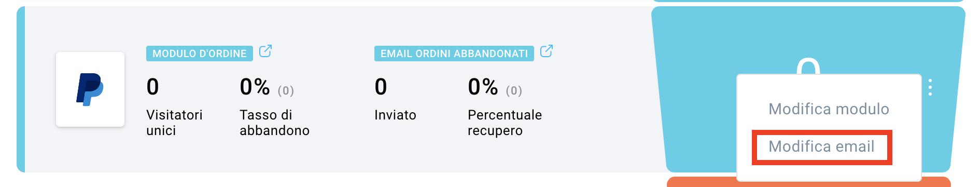Viewport: 980px width, 187px height.
Task: Click the MODULO D'ORDINE badge
Action: (x=200, y=54)
